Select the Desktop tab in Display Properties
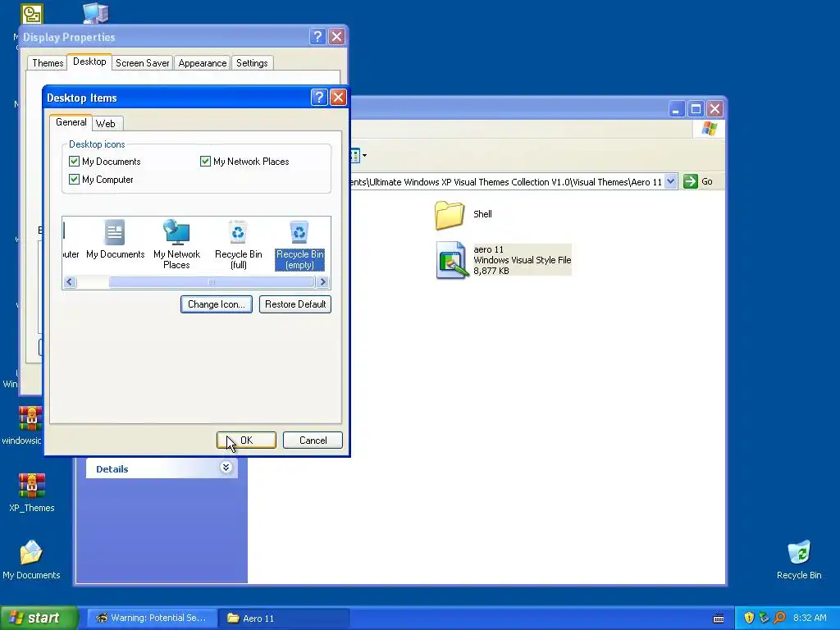This screenshot has height=630, width=840. click(89, 62)
